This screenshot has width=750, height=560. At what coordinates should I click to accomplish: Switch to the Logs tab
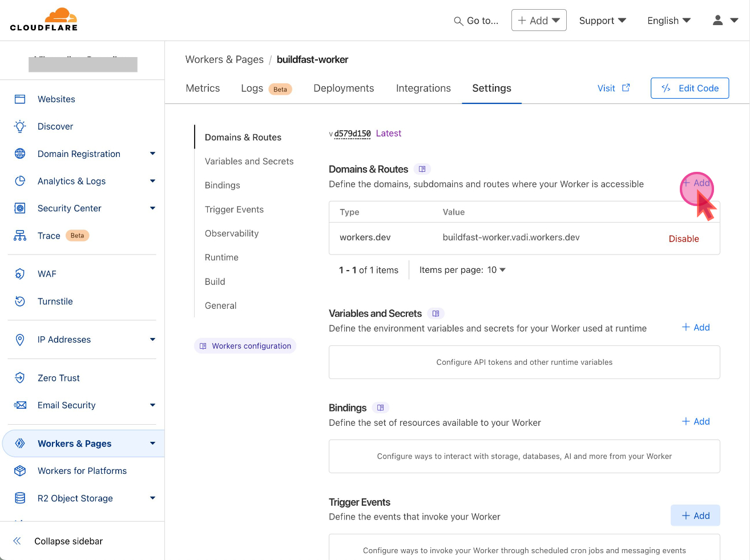252,88
